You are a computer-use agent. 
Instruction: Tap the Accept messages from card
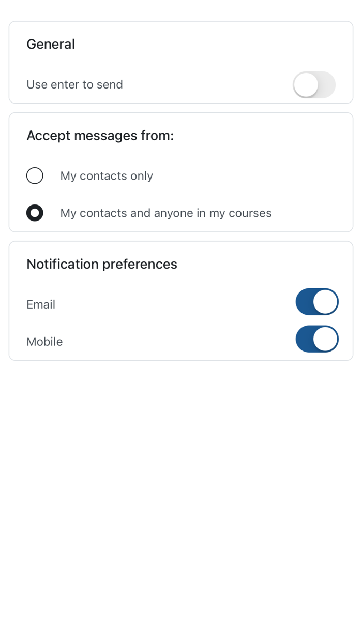(181, 172)
